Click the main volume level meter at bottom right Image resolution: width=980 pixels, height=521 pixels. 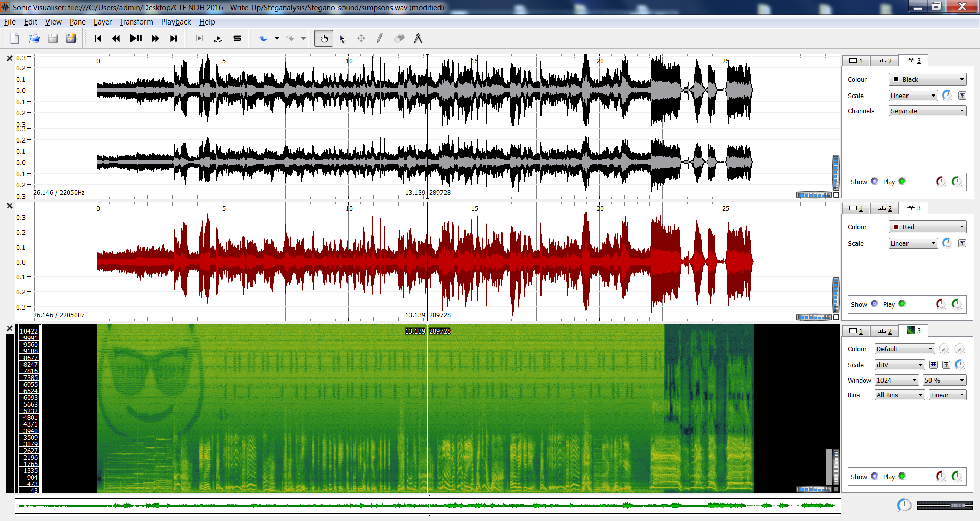[945, 505]
